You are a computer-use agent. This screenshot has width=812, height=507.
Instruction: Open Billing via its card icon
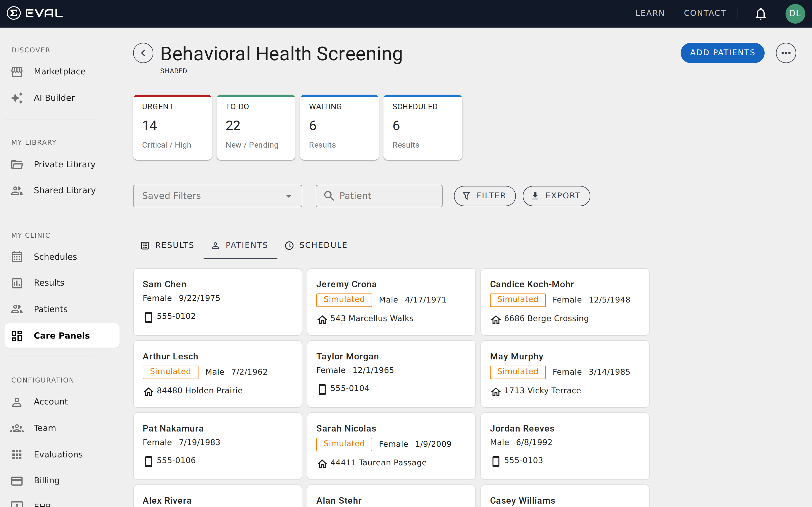pos(17,480)
